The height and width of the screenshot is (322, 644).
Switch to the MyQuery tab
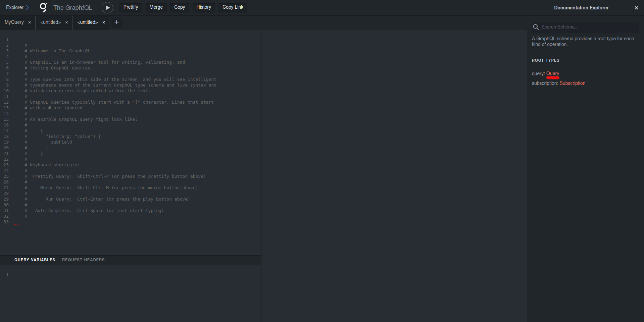(14, 22)
